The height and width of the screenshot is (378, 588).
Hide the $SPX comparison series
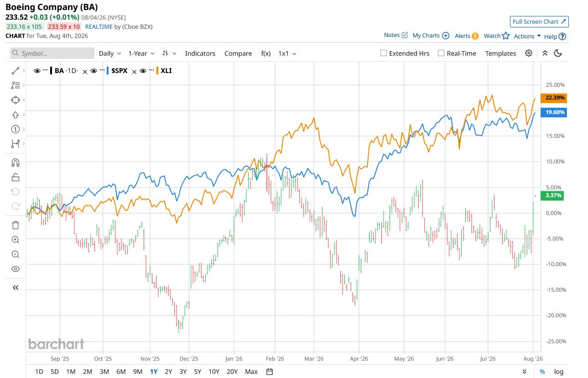coord(94,71)
